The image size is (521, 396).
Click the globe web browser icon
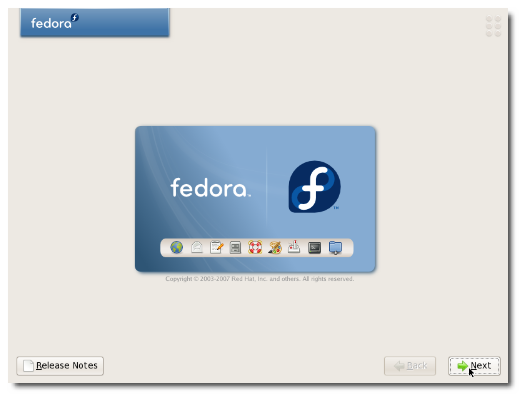click(176, 247)
